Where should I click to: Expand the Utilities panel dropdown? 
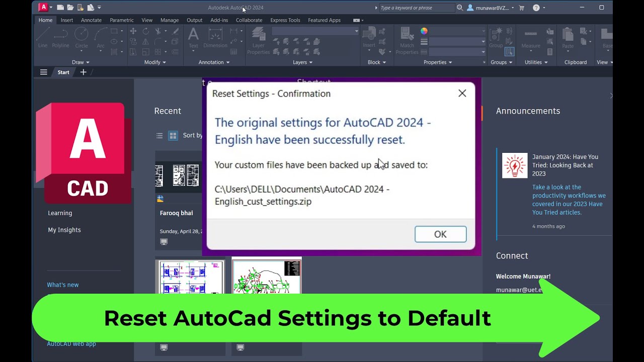536,62
